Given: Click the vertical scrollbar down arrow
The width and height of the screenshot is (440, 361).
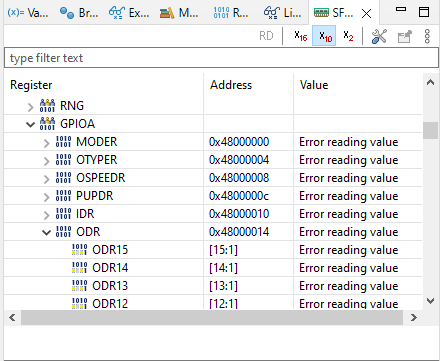Looking at the screenshot, I should click(430, 301).
